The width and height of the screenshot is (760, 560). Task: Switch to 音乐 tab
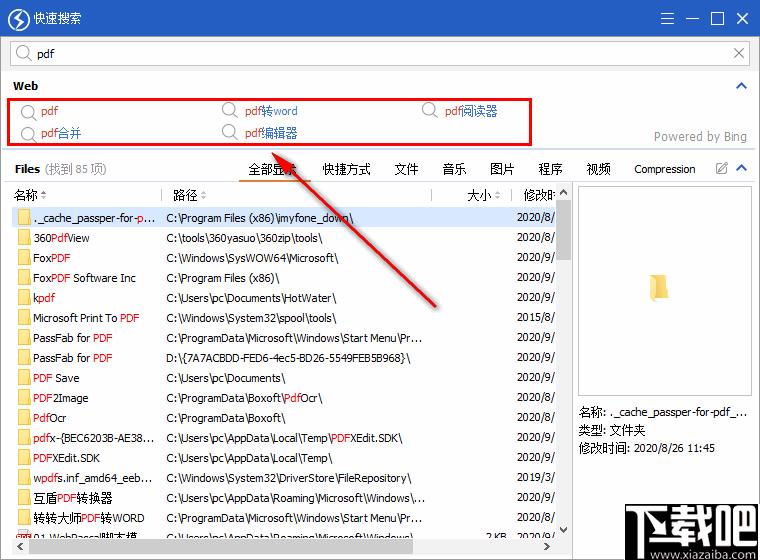(x=454, y=169)
